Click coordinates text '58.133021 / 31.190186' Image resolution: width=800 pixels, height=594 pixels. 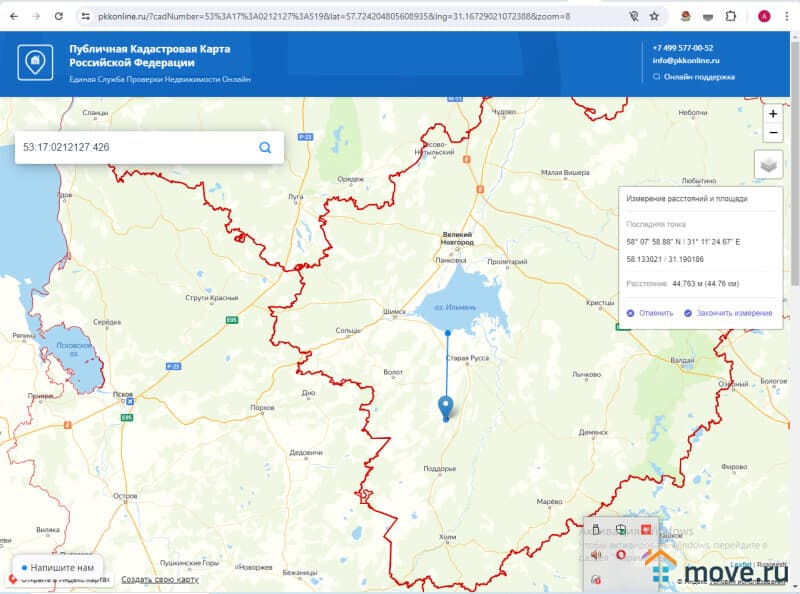(x=665, y=259)
